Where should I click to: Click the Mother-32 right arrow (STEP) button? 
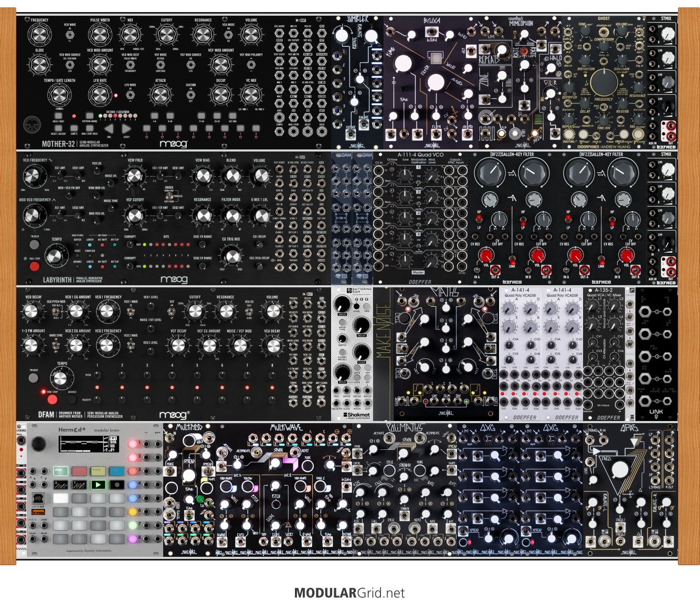pos(126,128)
